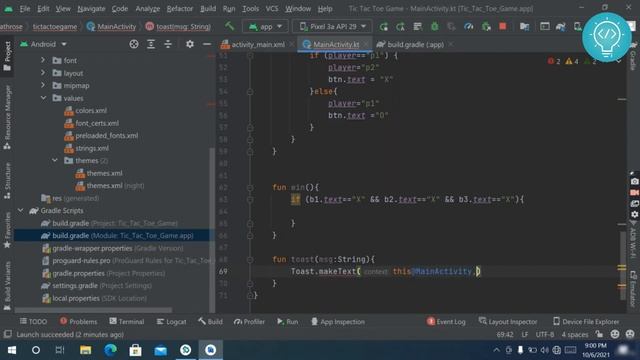Open the Problems tool window
Image resolution: width=640 pixels, height=360 pixels.
[78, 322]
